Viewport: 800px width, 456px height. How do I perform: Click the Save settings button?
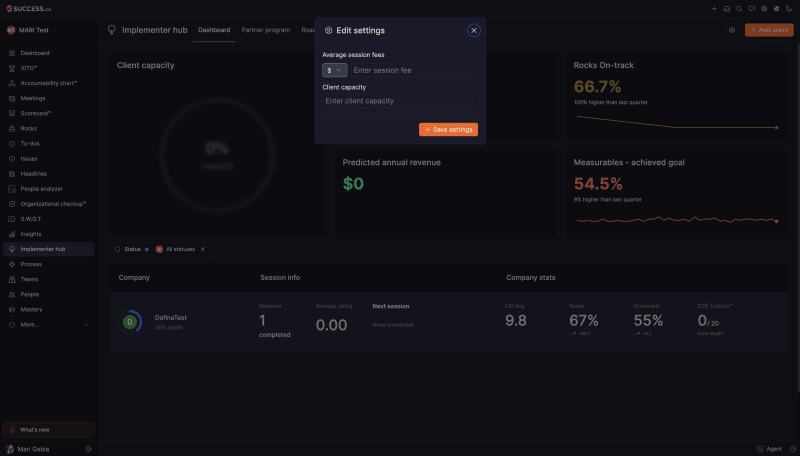tap(448, 130)
